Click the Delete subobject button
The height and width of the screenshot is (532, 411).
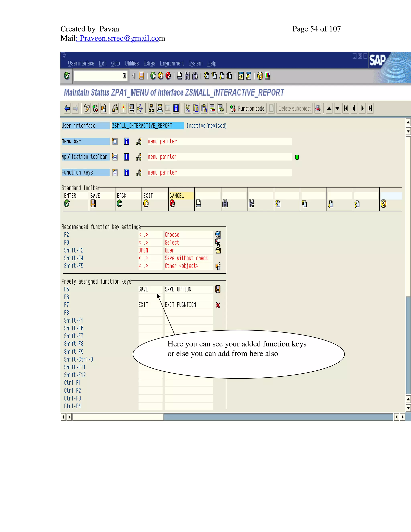[294, 108]
